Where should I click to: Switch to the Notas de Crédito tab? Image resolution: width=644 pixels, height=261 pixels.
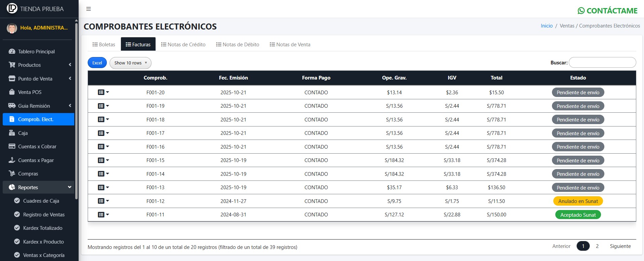point(183,44)
